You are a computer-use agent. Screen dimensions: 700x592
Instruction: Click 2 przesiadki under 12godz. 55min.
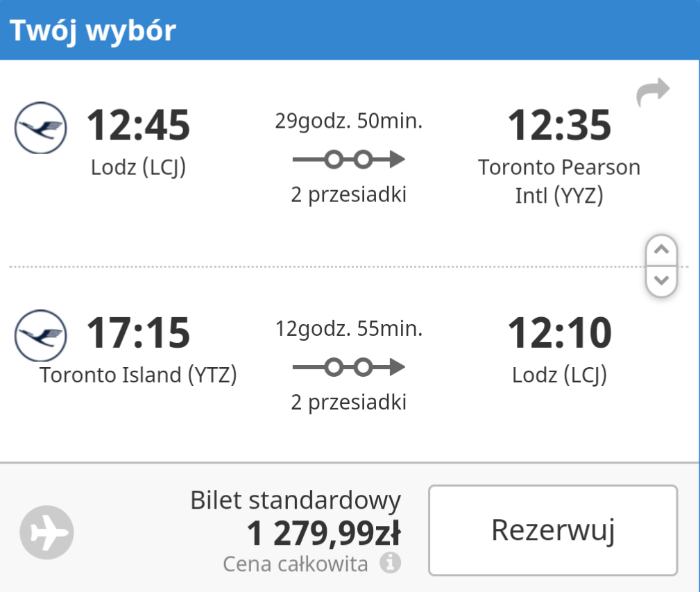(x=349, y=403)
